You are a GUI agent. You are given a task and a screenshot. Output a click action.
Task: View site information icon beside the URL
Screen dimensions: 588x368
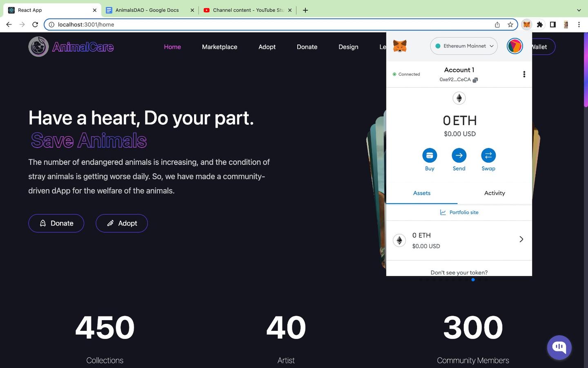point(51,25)
